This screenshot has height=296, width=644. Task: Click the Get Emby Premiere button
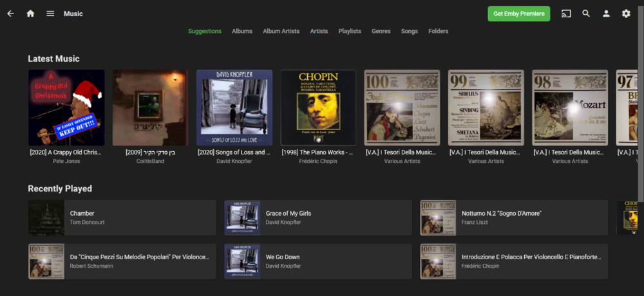[x=518, y=14]
